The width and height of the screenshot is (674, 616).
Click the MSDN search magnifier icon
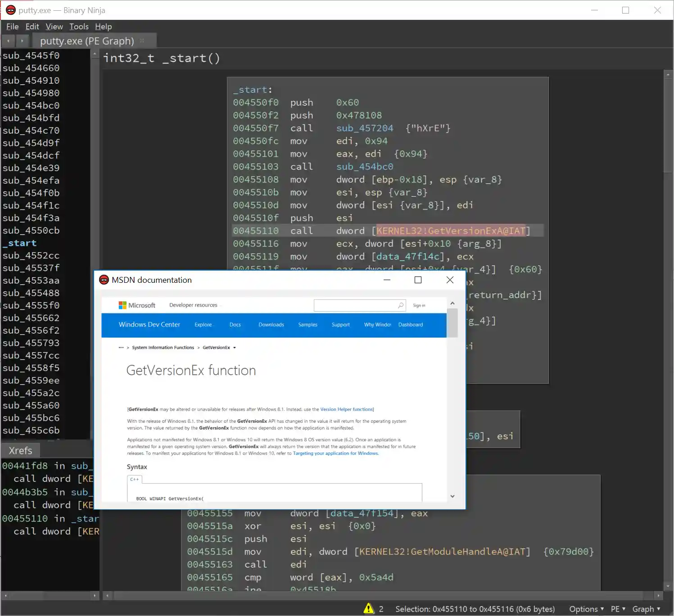(401, 305)
